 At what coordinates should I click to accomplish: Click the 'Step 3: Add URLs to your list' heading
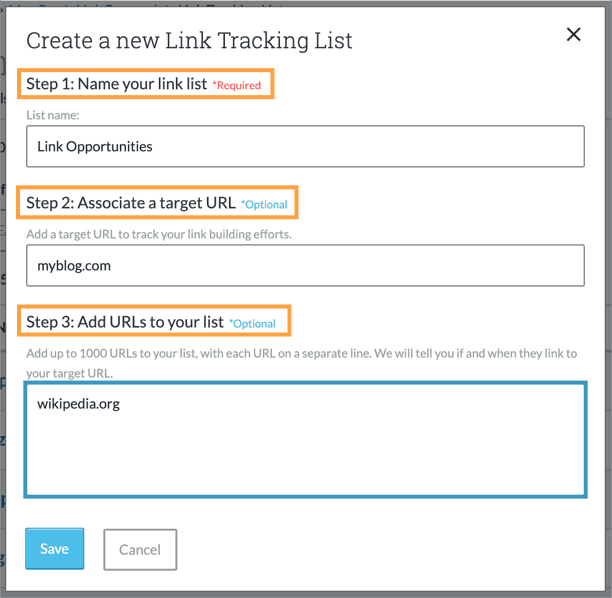click(124, 322)
